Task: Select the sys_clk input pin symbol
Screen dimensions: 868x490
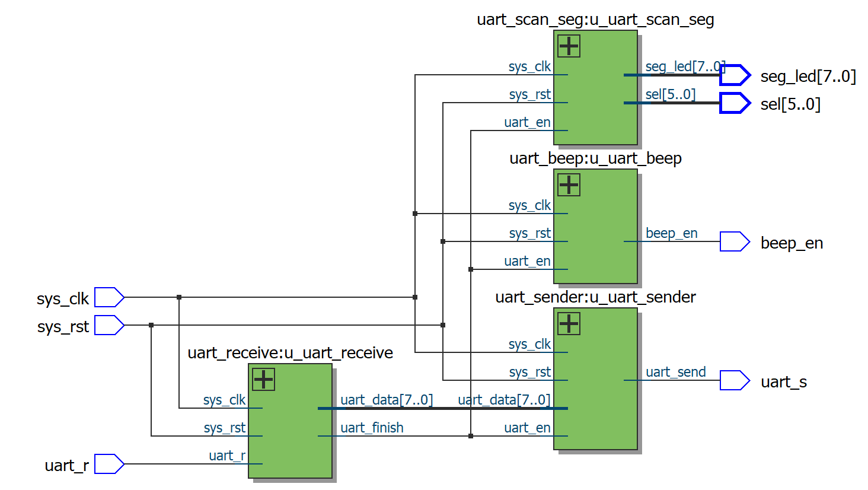Action: click(109, 297)
